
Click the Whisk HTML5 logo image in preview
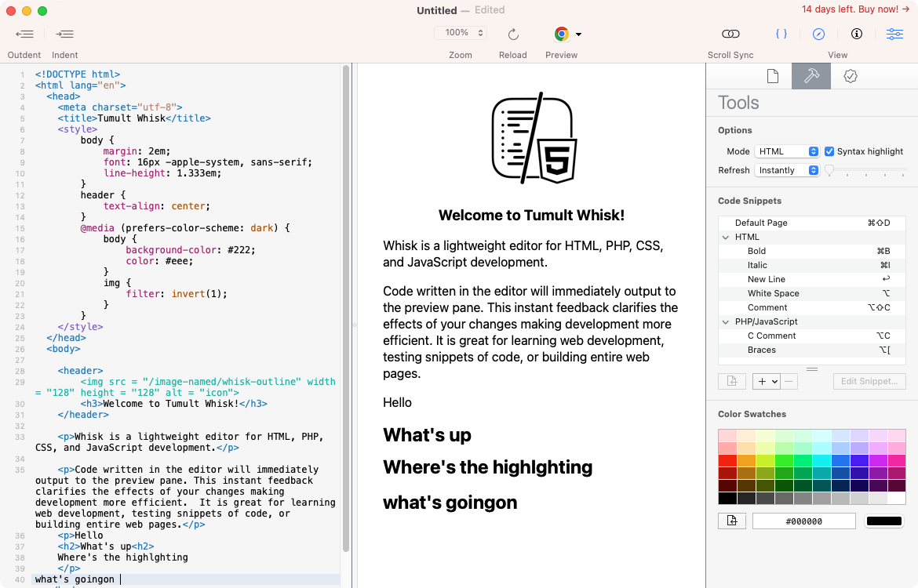point(534,138)
